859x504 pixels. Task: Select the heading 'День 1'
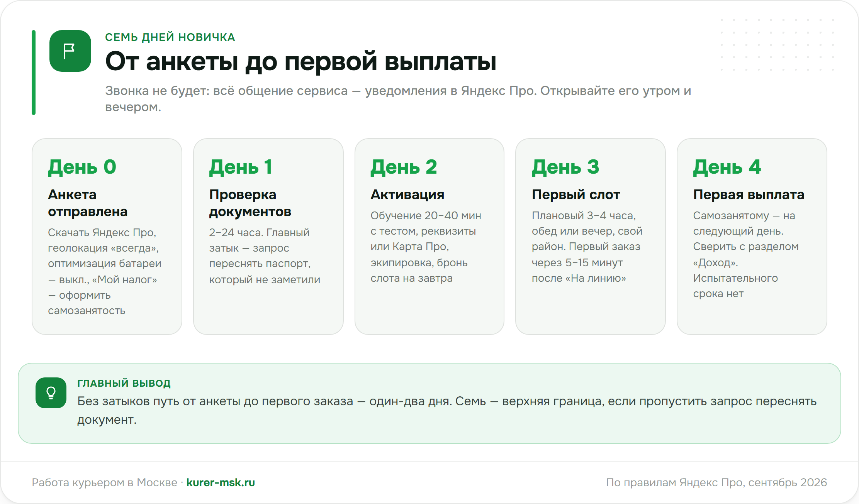pos(241,167)
